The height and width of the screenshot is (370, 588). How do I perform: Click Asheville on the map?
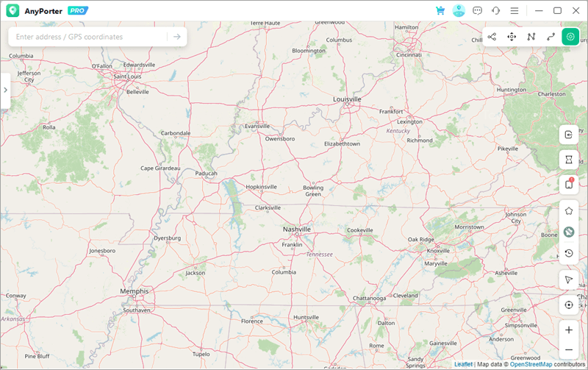coord(506,273)
